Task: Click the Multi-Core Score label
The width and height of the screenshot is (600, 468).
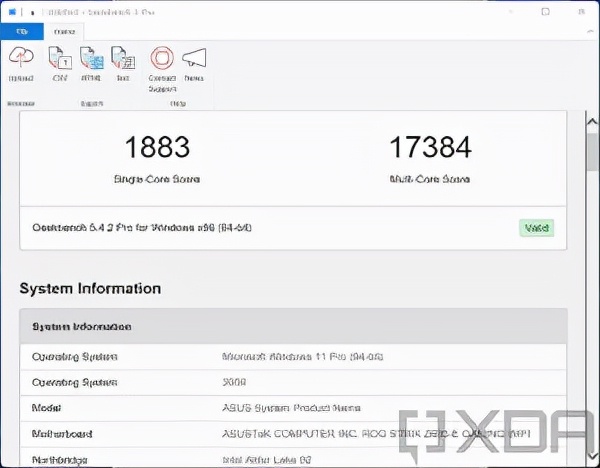Action: tap(430, 179)
